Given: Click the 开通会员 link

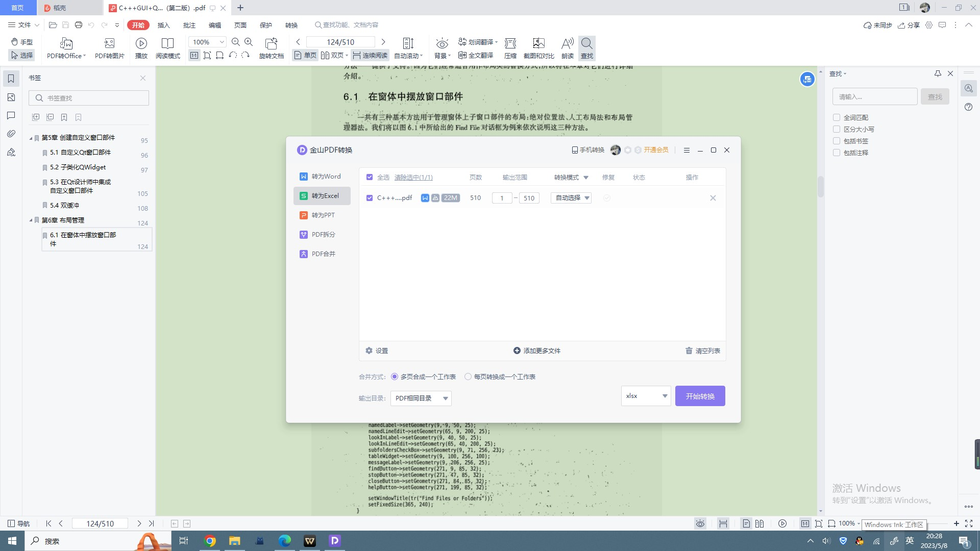Looking at the screenshot, I should point(656,150).
